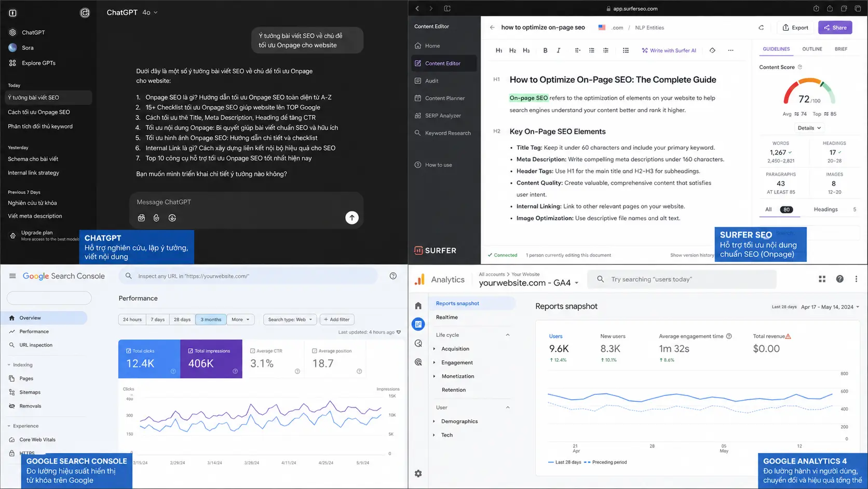868x489 pixels.
Task: Enable the Average CTR checkbox
Action: coord(253,351)
